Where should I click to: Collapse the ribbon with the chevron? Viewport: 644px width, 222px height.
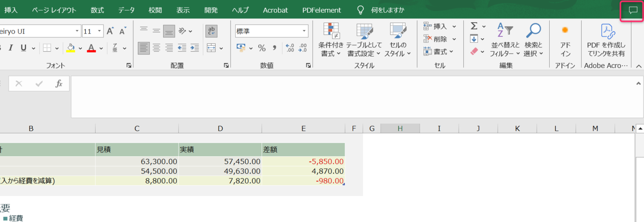(639, 66)
